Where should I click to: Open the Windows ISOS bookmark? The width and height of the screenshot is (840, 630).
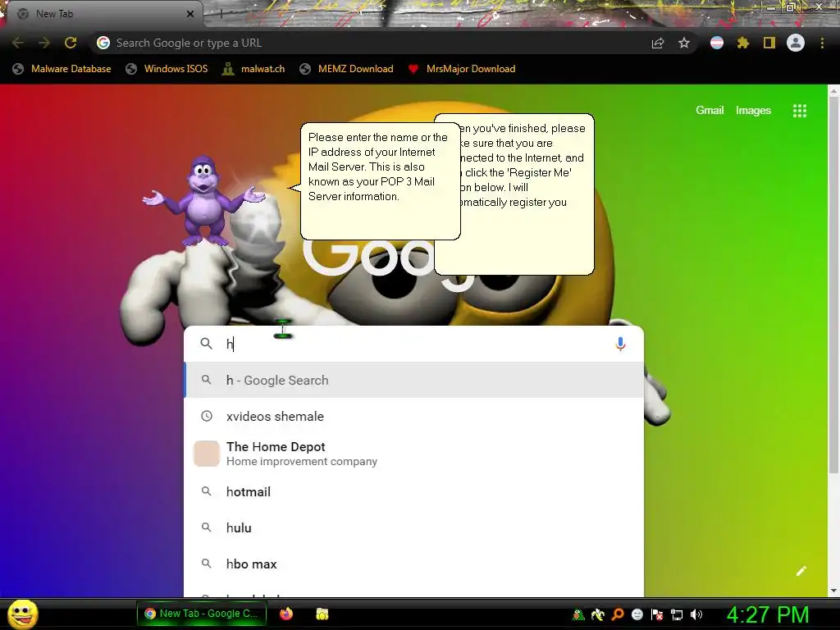pyautogui.click(x=167, y=69)
